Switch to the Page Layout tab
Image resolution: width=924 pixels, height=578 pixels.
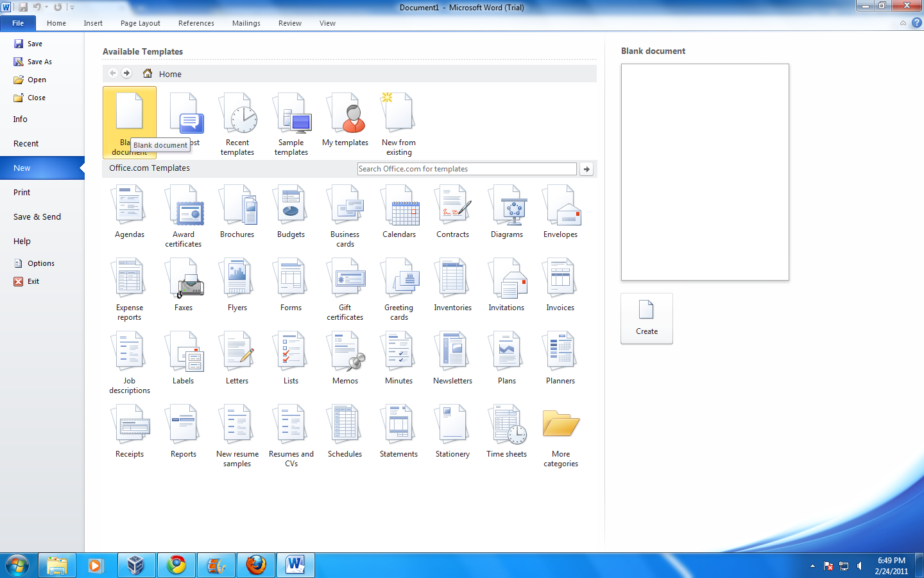pos(141,23)
